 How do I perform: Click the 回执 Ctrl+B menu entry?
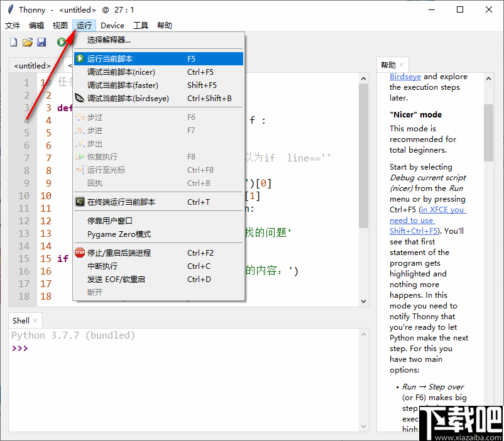158,183
